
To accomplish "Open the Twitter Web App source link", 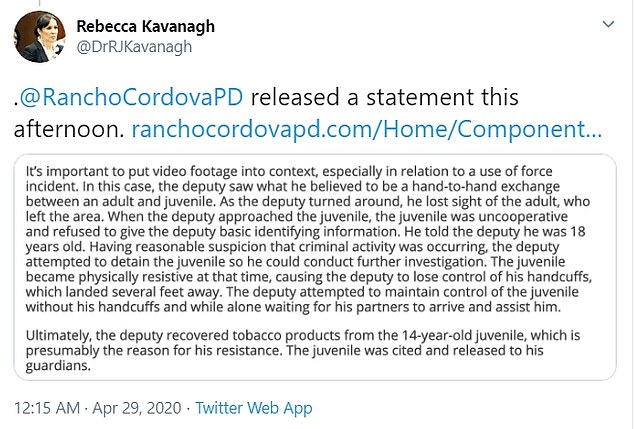I will pos(254,408).
